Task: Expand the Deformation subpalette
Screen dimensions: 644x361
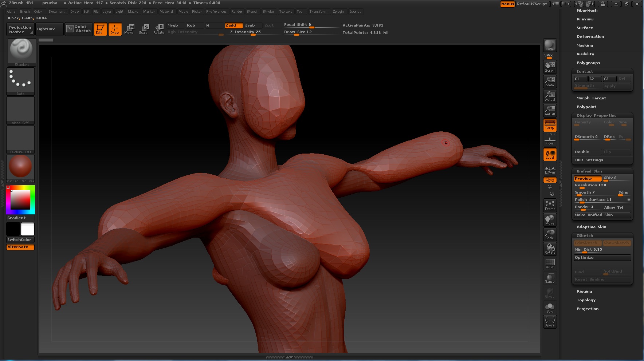Action: [590, 37]
